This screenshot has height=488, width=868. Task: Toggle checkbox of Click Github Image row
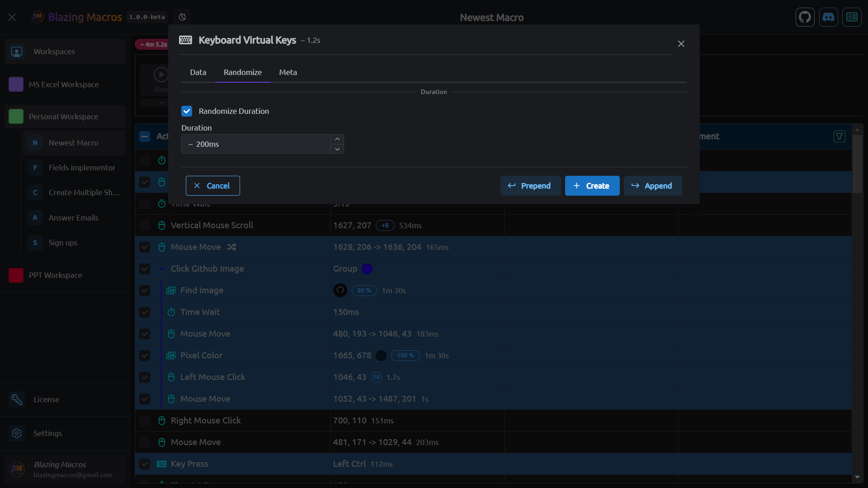point(145,269)
